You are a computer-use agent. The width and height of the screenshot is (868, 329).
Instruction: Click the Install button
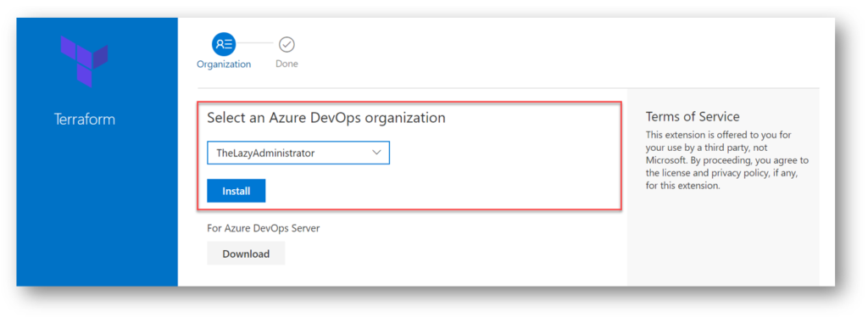[236, 191]
